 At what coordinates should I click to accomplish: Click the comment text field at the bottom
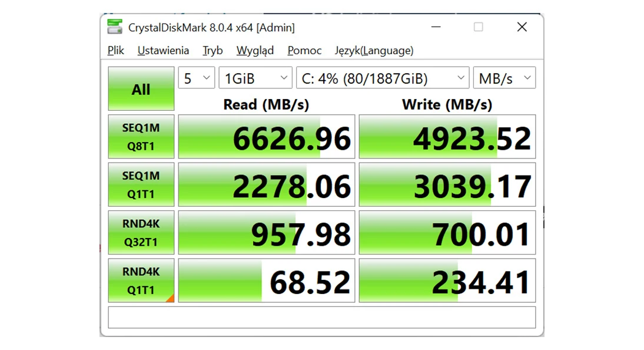(x=321, y=317)
